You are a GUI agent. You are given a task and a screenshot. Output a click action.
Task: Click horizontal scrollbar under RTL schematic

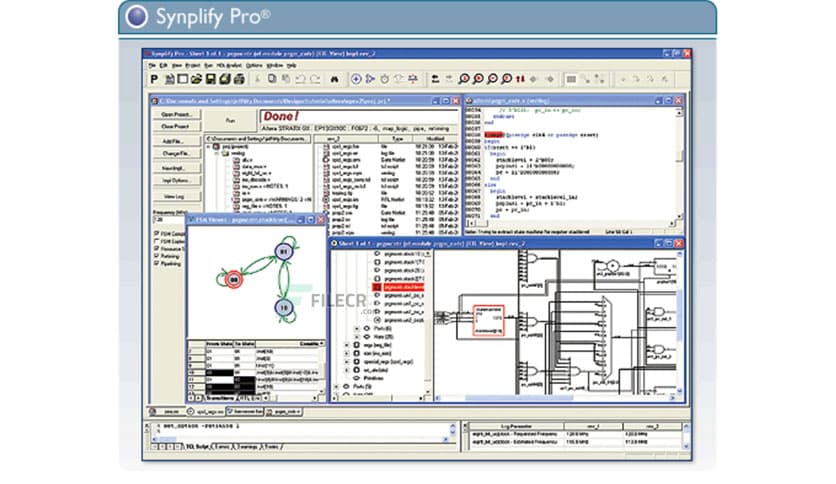(x=555, y=398)
